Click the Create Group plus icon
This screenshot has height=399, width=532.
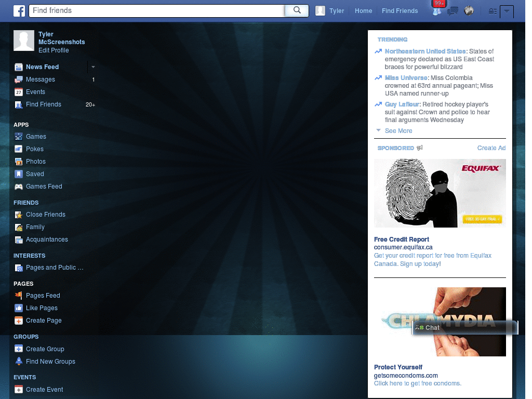tap(19, 349)
